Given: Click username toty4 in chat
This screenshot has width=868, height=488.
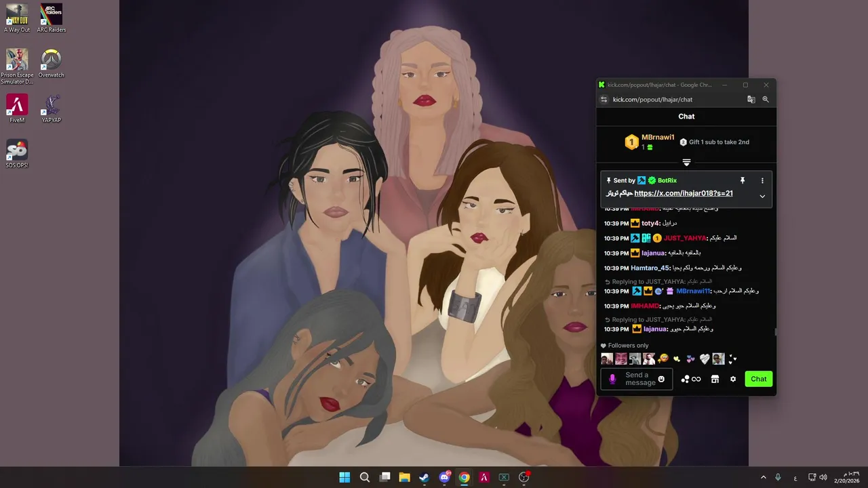Looking at the screenshot, I should click(x=651, y=223).
